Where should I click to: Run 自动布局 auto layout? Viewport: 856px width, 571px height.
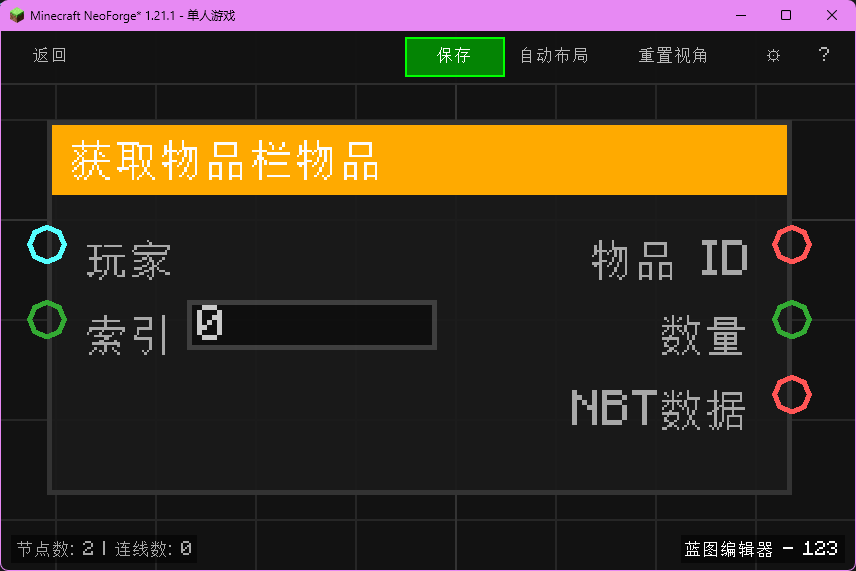(x=554, y=56)
